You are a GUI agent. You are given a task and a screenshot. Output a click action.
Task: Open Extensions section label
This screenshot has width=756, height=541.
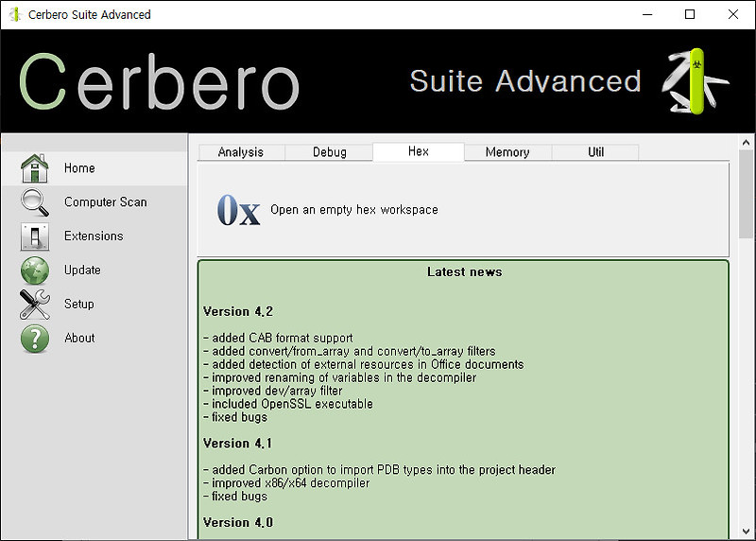point(94,236)
